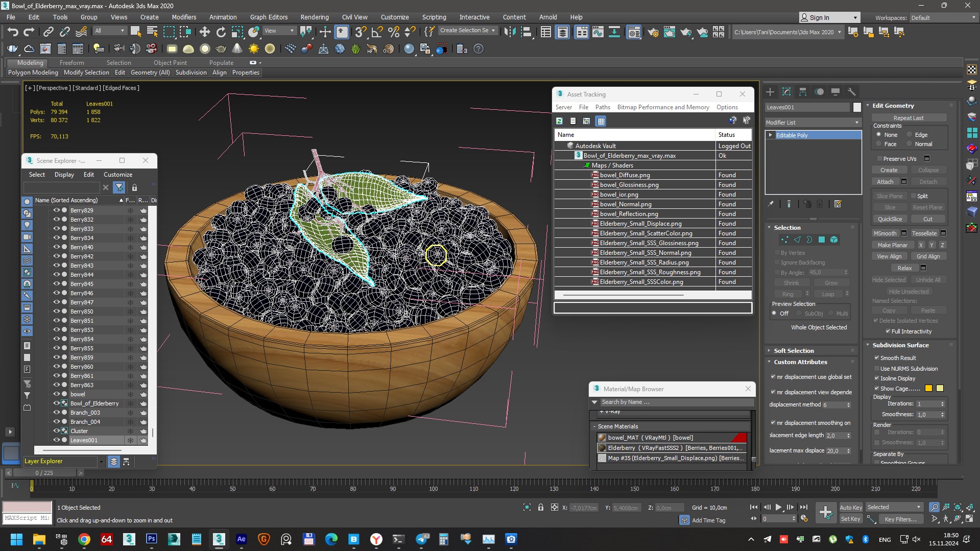The height and width of the screenshot is (551, 980).
Task: Switch to the Create command panel tab
Action: tap(770, 92)
